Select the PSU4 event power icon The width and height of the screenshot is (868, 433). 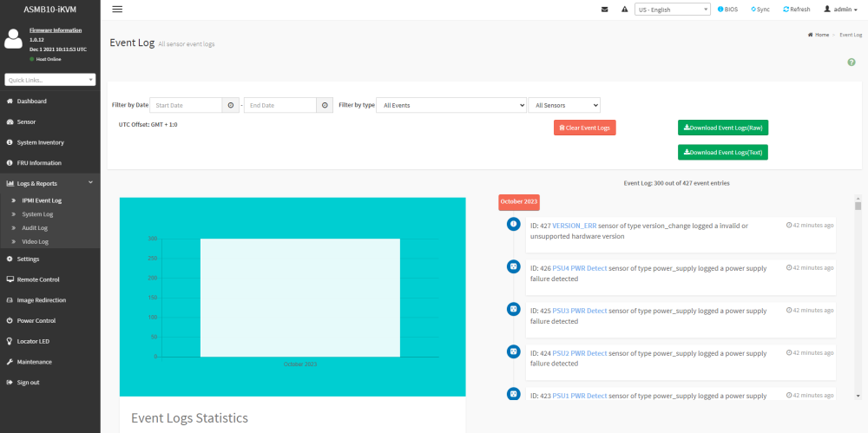[x=513, y=266]
